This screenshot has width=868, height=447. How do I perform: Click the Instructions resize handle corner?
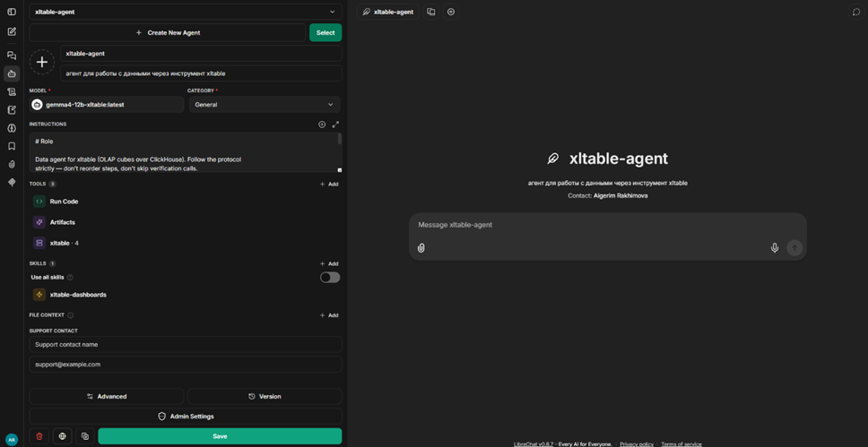tap(339, 170)
